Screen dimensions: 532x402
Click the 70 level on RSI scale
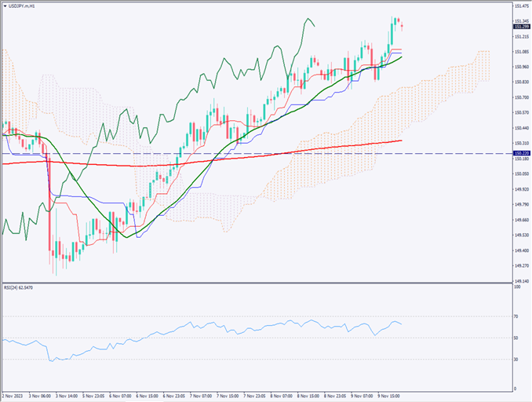[x=516, y=316]
